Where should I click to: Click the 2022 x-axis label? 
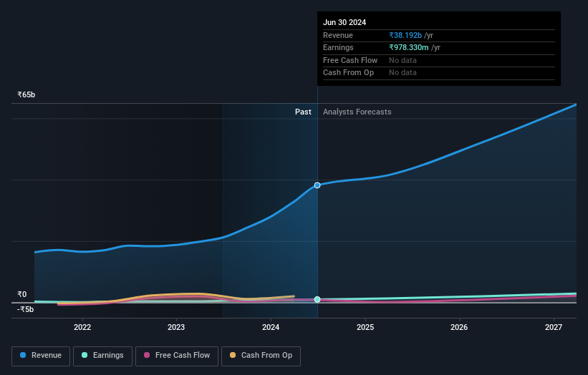[x=82, y=328]
